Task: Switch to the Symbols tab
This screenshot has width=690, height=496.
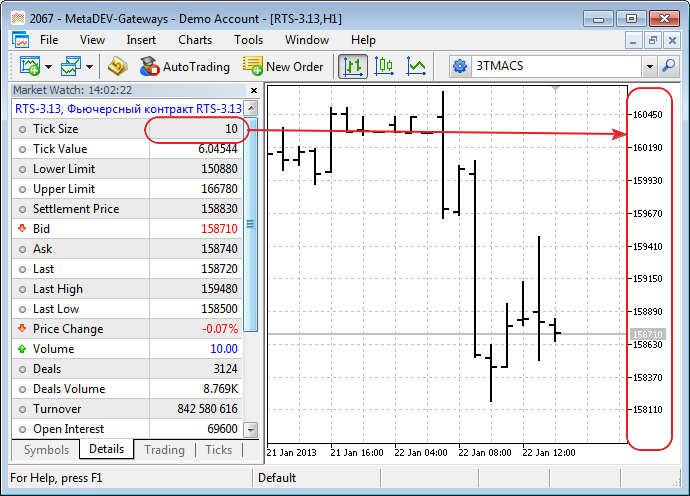Action: pos(46,450)
